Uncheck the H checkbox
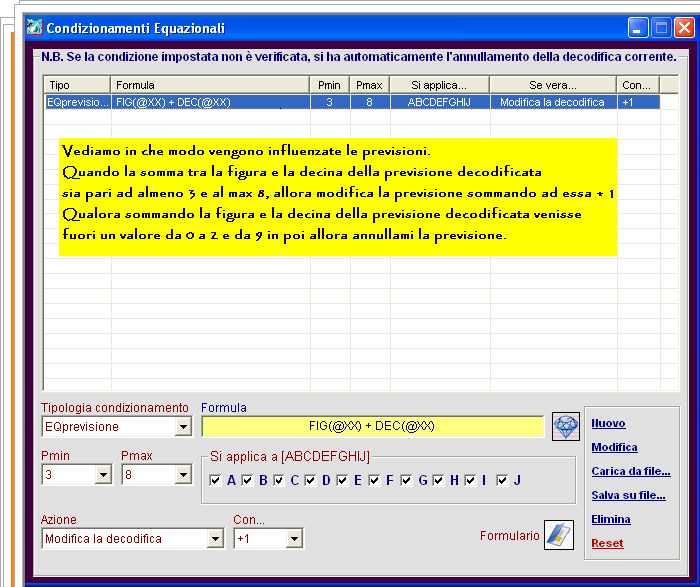 pyautogui.click(x=438, y=480)
